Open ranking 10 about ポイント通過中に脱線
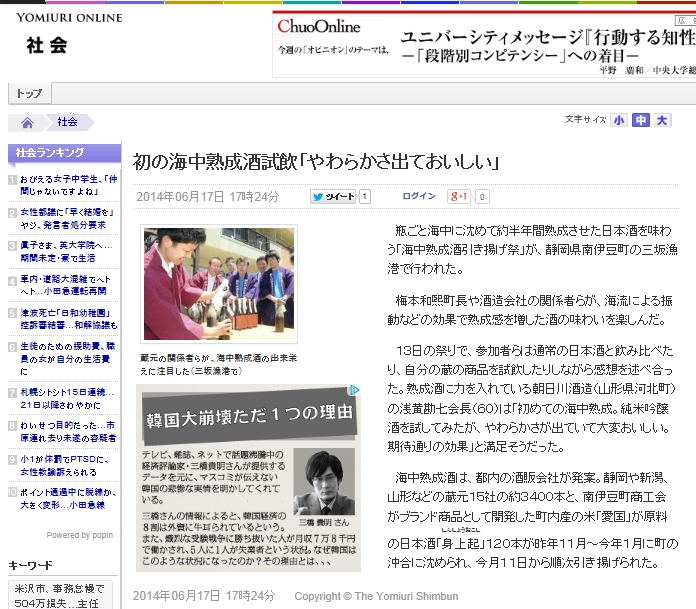This screenshot has width=696, height=609. tap(68, 498)
